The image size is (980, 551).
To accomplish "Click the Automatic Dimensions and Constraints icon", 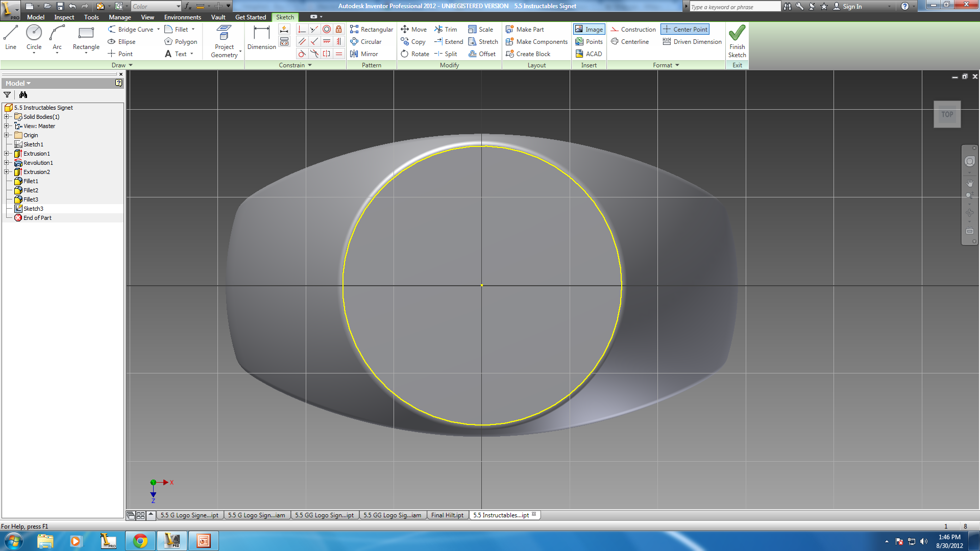I will pyautogui.click(x=284, y=30).
